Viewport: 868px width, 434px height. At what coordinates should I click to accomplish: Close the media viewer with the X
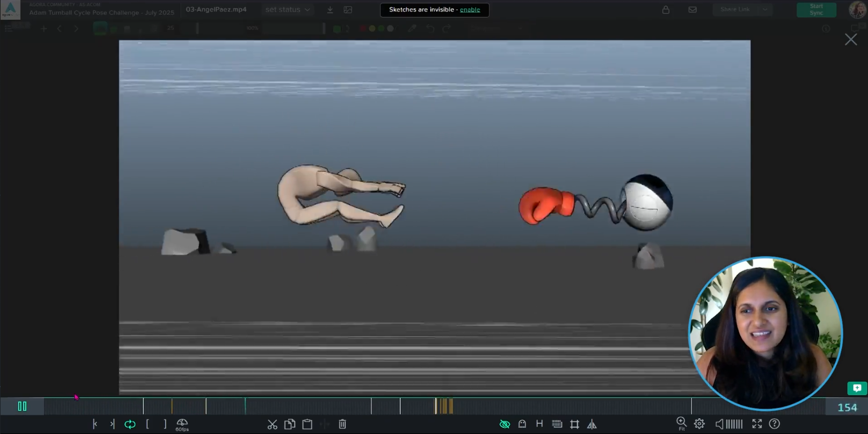[x=851, y=39]
